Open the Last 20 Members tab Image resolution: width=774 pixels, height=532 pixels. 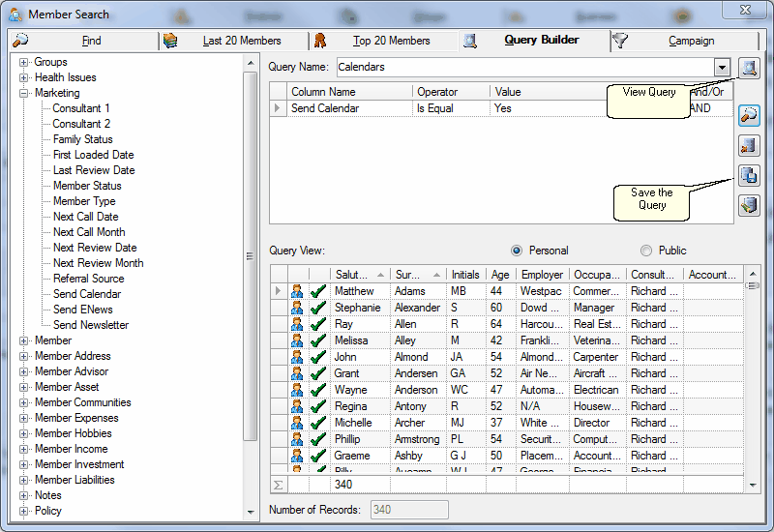pos(234,41)
